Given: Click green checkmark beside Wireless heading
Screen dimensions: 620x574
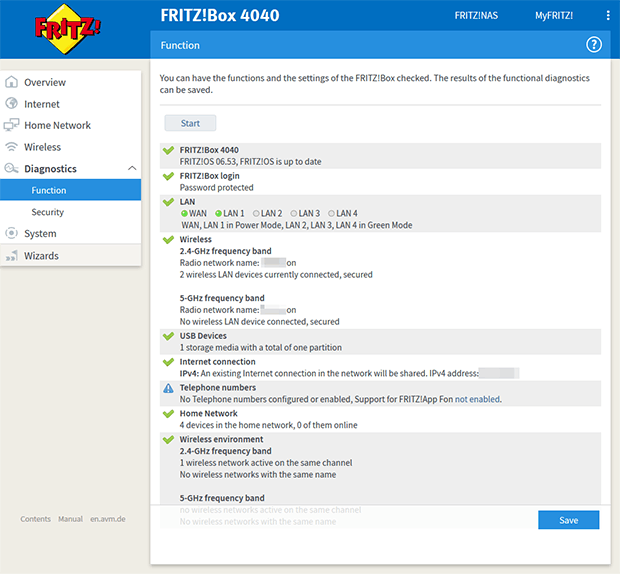Looking at the screenshot, I should [168, 240].
